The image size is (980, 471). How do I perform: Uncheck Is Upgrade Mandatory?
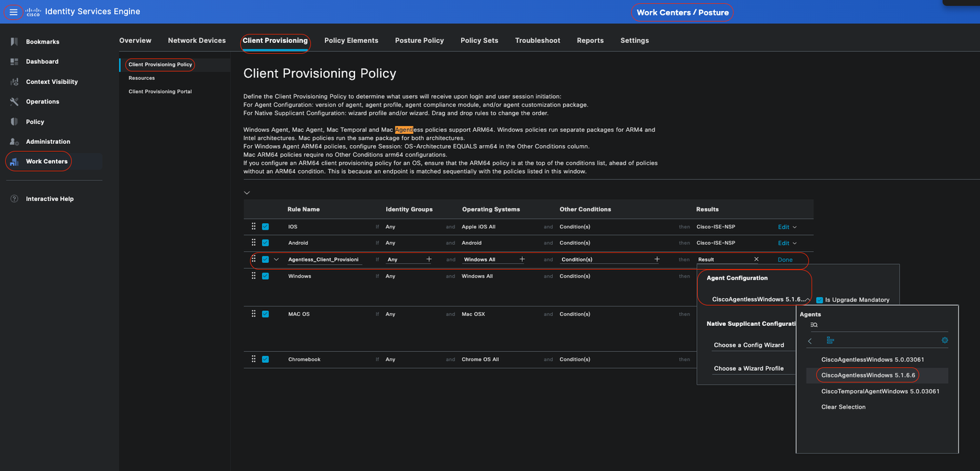click(819, 300)
